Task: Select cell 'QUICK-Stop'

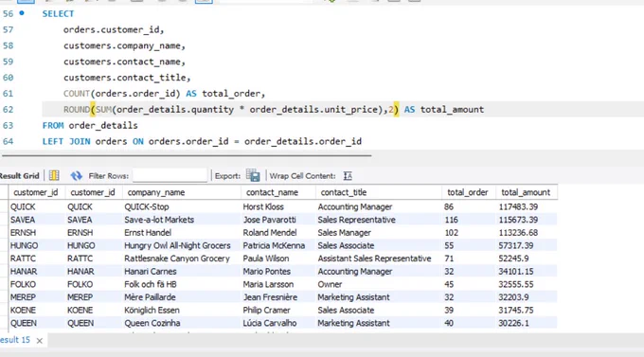Action: click(x=147, y=206)
